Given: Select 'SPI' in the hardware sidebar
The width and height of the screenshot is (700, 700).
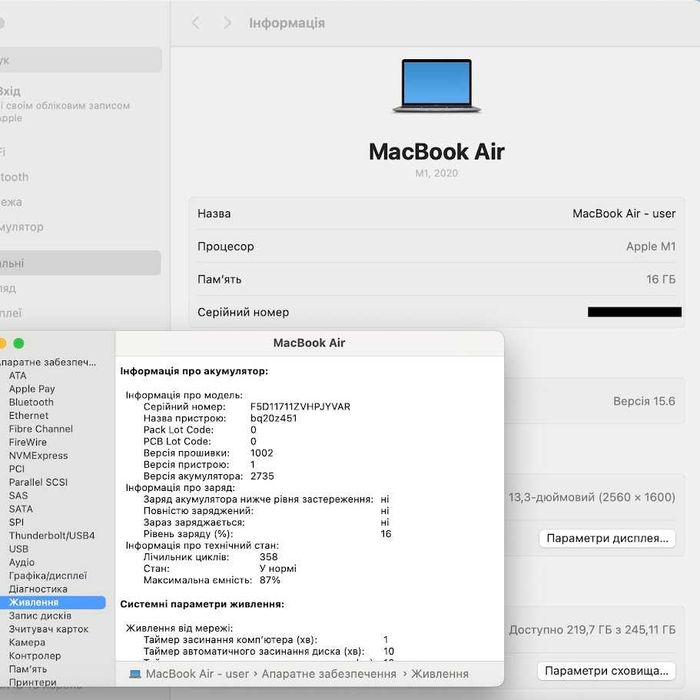Looking at the screenshot, I should coord(16,522).
